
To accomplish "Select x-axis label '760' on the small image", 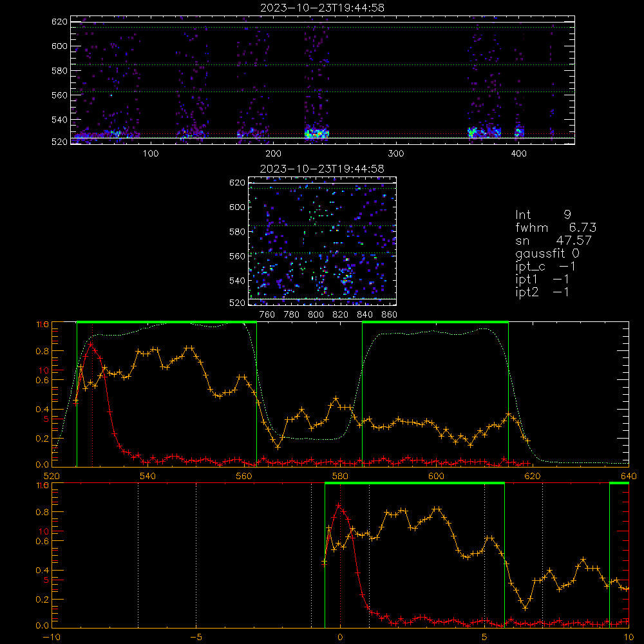I will pyautogui.click(x=267, y=315).
